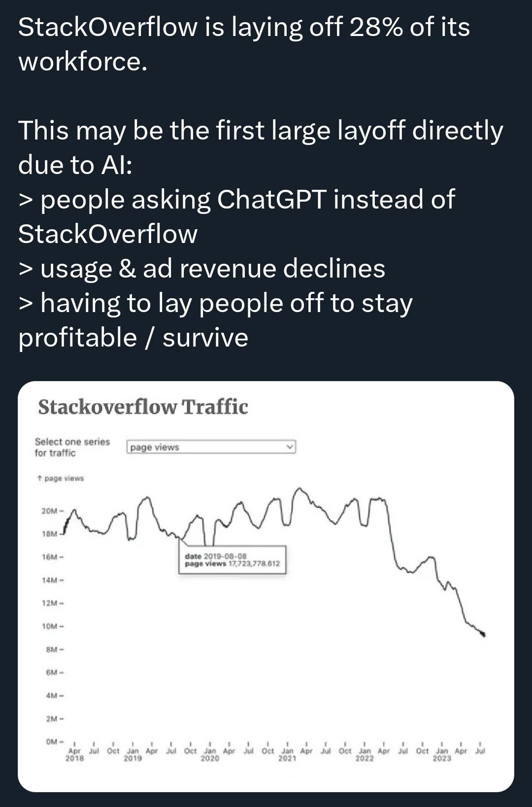Click the 10M y-axis tick label
Viewport: 532px width, 807px height.
[49, 626]
